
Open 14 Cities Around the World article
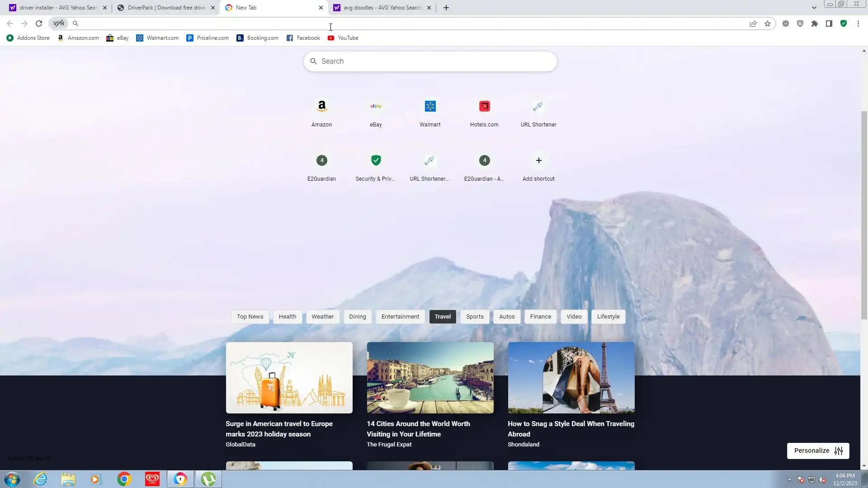pyautogui.click(x=418, y=429)
